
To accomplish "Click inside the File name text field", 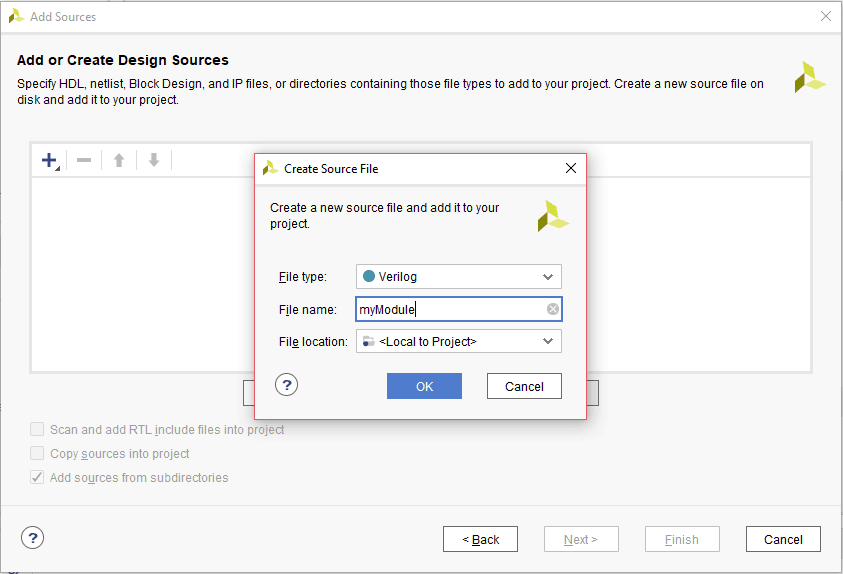I will click(x=450, y=310).
